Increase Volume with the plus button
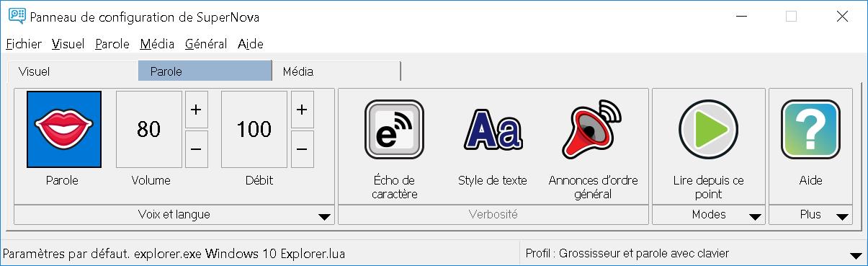 coord(196,110)
